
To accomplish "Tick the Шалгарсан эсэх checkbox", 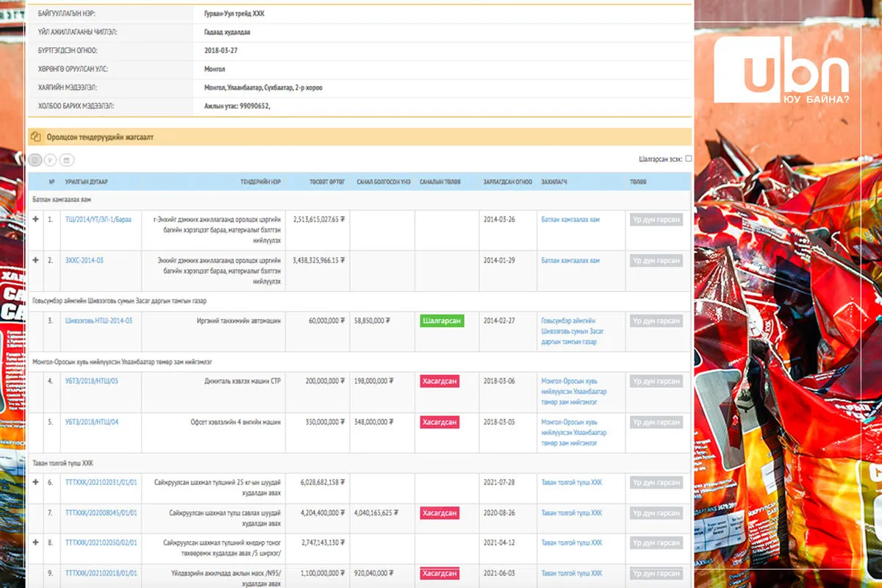I will tap(688, 158).
